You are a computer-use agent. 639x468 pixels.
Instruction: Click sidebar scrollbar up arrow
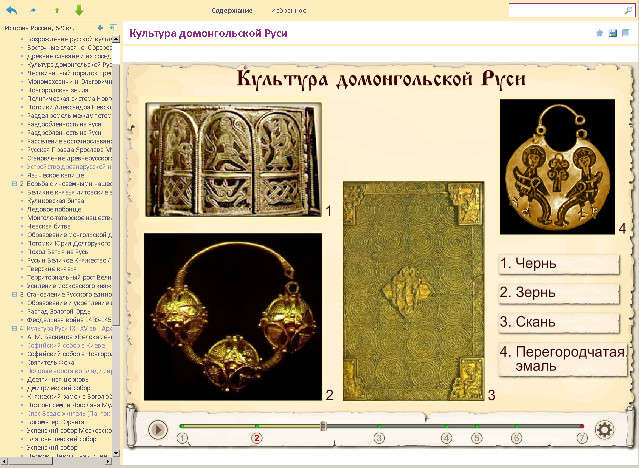116,39
